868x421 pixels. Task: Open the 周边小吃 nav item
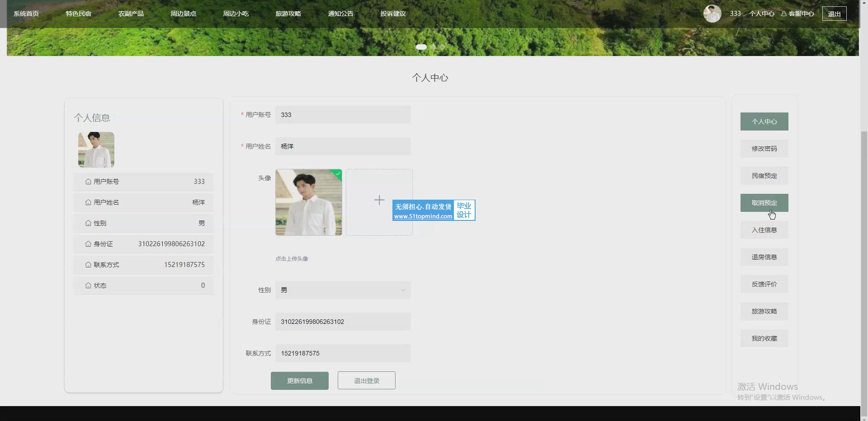pyautogui.click(x=236, y=14)
